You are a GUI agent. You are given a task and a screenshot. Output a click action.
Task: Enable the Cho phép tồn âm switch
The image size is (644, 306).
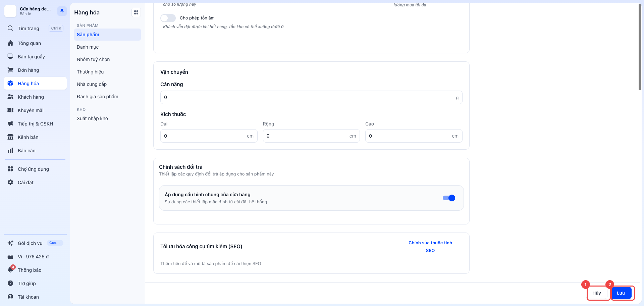[168, 18]
